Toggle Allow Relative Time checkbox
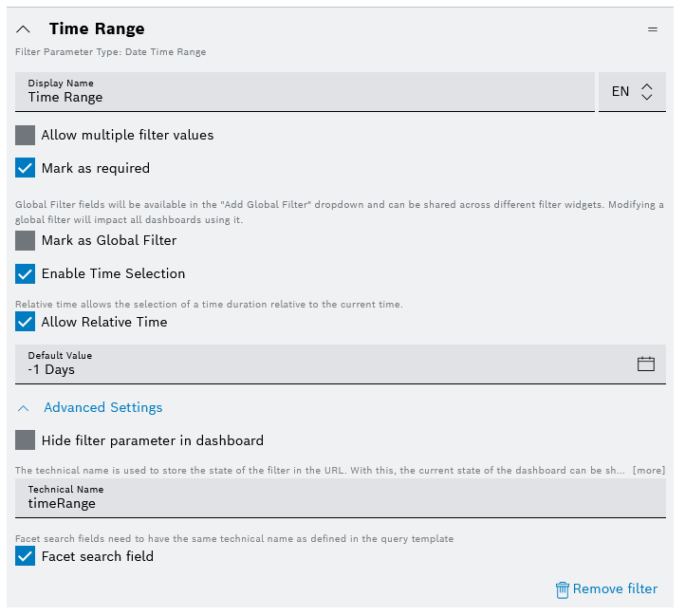 pos(26,322)
